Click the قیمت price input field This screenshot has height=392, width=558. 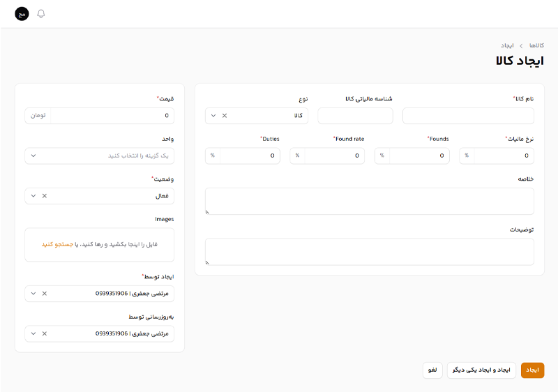click(112, 116)
